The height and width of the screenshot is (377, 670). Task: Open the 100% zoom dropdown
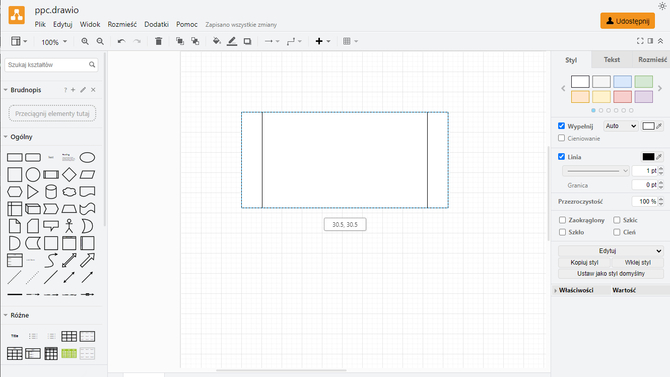(x=54, y=42)
